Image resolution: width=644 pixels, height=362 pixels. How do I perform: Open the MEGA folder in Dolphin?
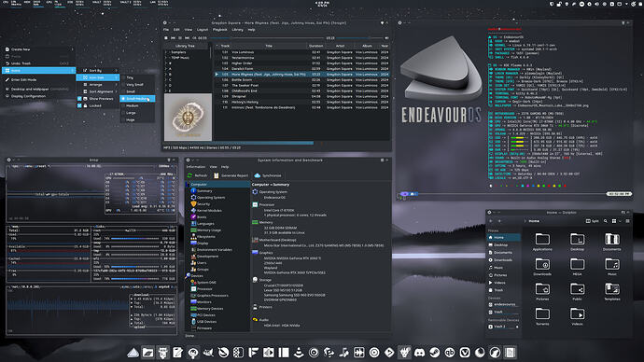(x=577, y=267)
